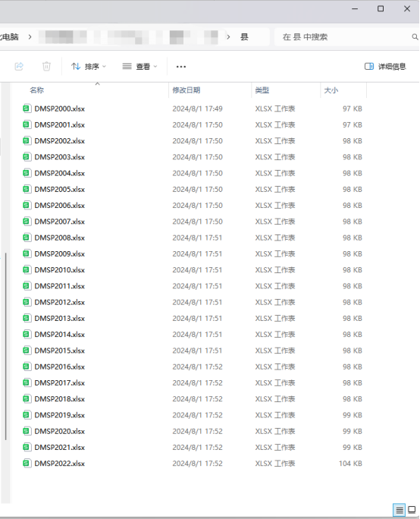Click the DMSP2012.xlsx file icon
Screen dimensions: 420x519
(x=27, y=302)
